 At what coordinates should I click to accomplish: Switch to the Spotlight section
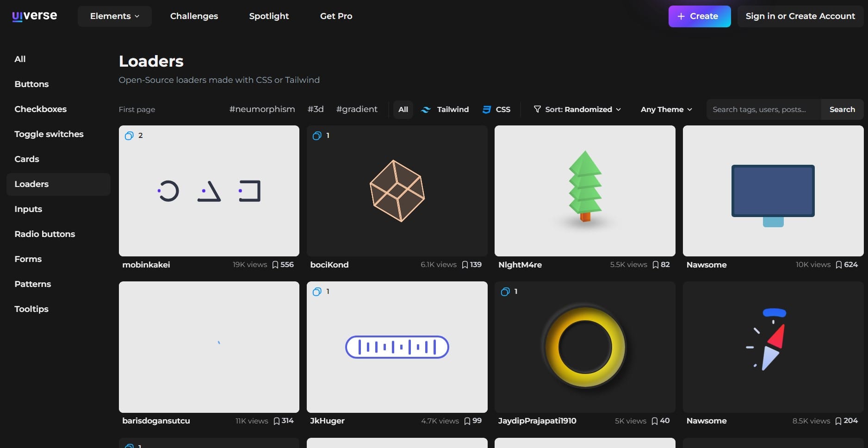pos(269,16)
